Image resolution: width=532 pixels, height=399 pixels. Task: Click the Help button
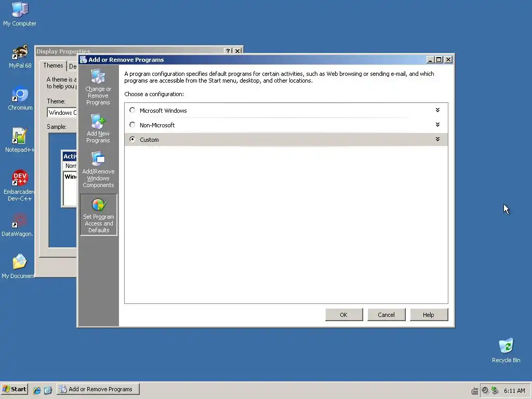click(x=429, y=314)
